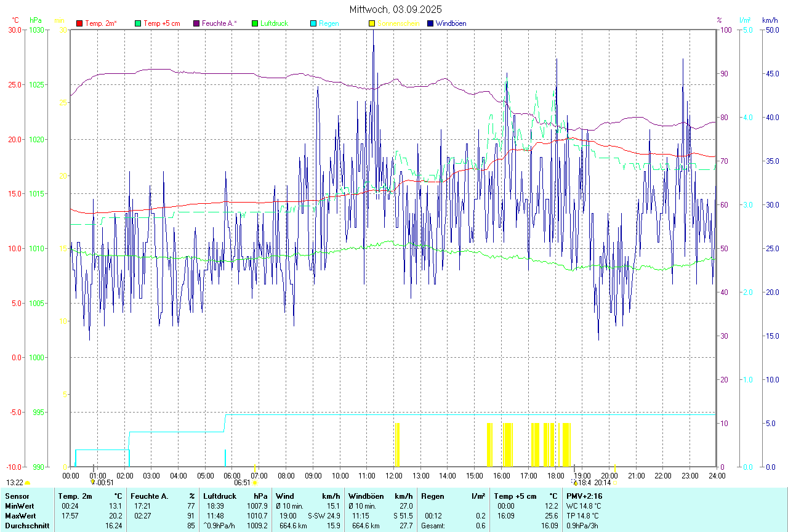Viewport: 788px width, 532px height.
Task: Click the dark blue Windböen legend square
Action: coord(430,23)
